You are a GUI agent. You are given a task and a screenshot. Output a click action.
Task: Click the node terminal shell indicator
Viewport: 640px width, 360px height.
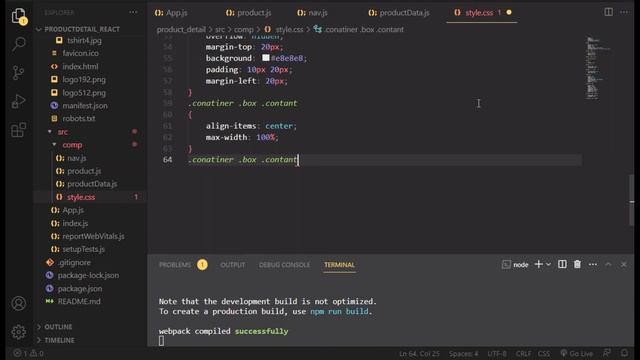pos(515,264)
